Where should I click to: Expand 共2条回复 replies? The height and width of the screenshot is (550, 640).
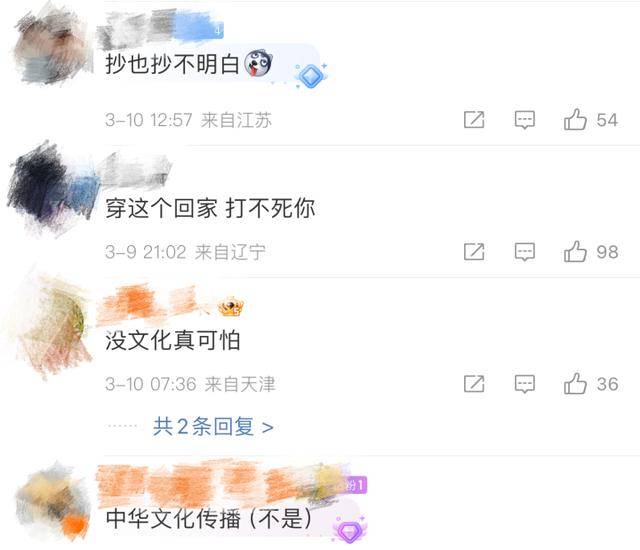tap(213, 427)
